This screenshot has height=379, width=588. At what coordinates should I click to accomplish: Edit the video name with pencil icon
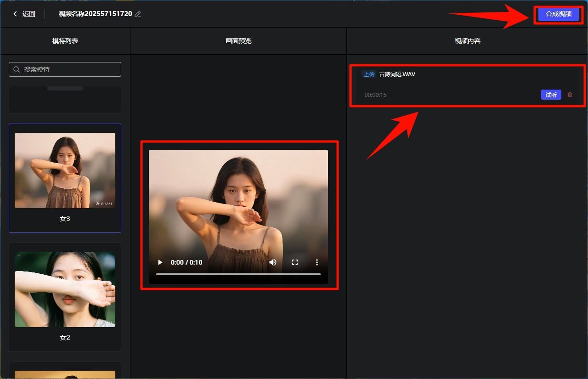tap(138, 14)
